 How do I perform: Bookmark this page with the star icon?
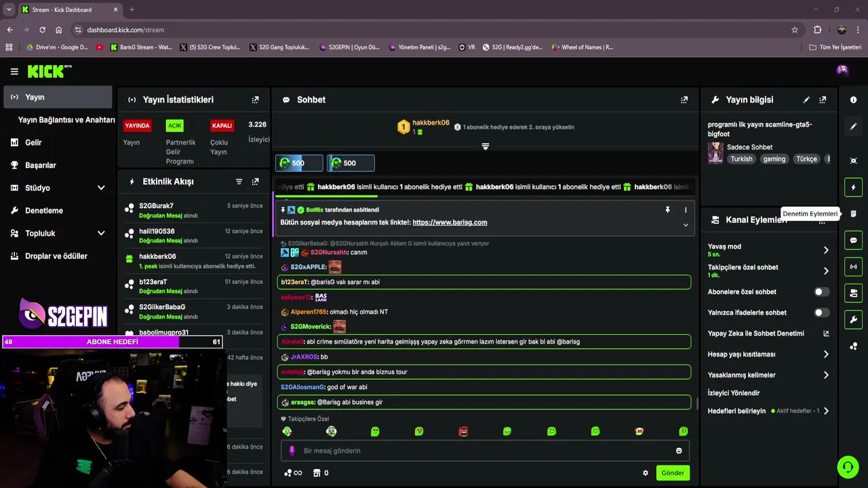tap(795, 30)
